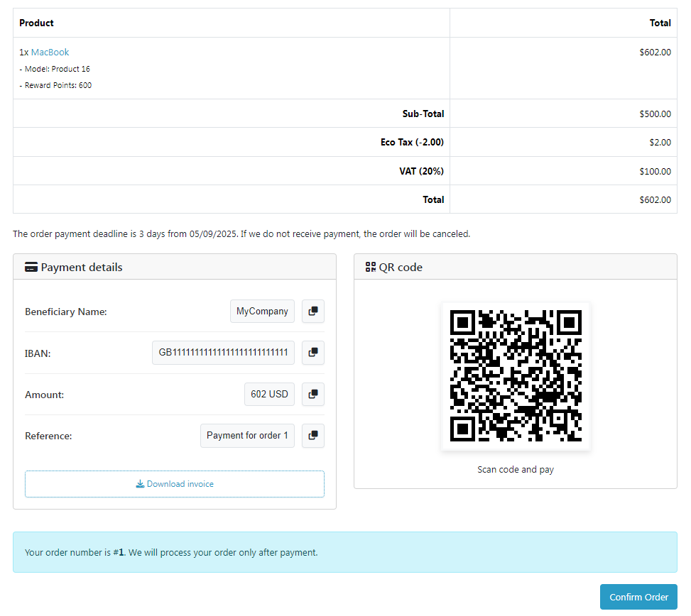Screen dimensions: 691x616
Task: Click the QR code header icon
Action: (x=371, y=268)
